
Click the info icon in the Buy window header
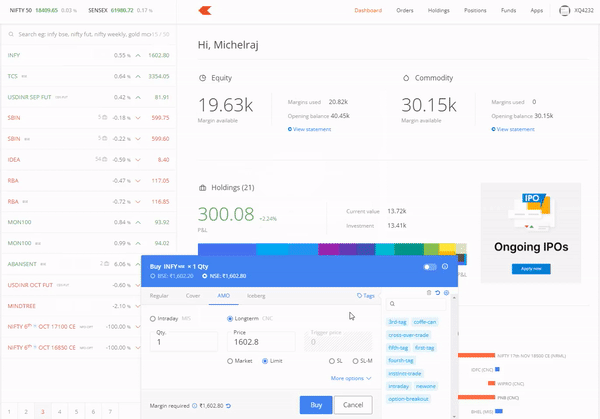445,266
